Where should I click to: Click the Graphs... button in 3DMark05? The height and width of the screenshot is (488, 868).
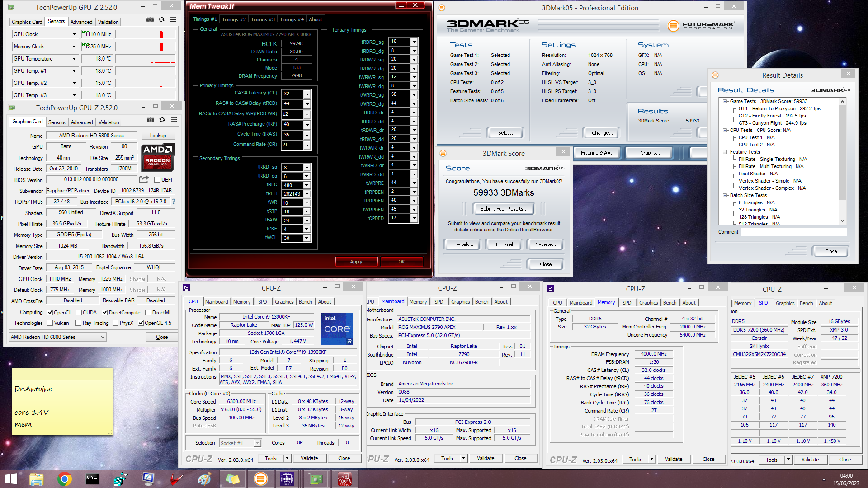[x=650, y=153]
